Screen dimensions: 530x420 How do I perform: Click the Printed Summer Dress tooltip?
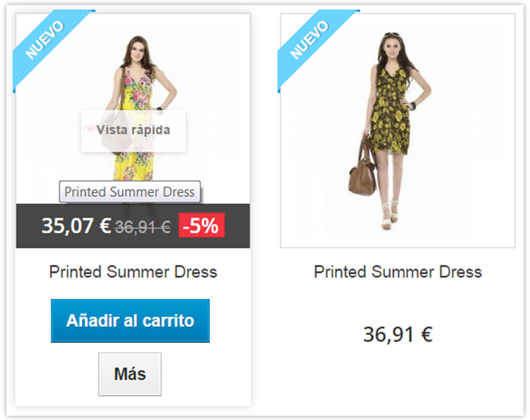point(130,192)
